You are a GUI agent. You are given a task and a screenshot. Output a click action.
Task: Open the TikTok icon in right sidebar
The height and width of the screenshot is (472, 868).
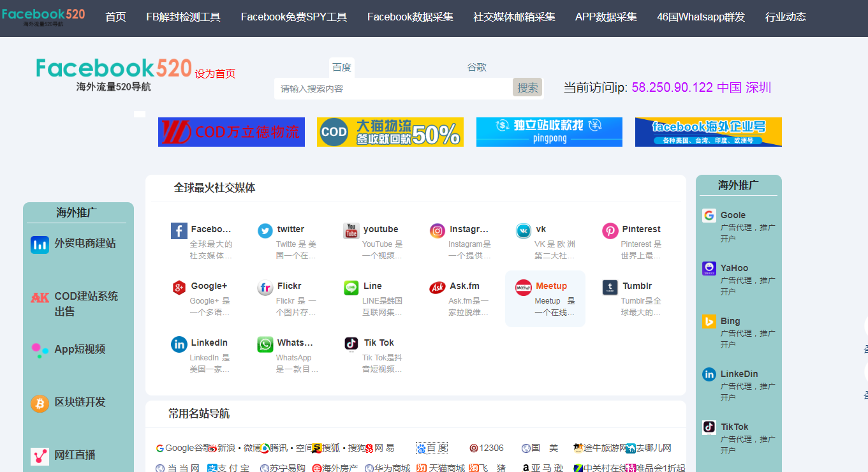point(709,427)
